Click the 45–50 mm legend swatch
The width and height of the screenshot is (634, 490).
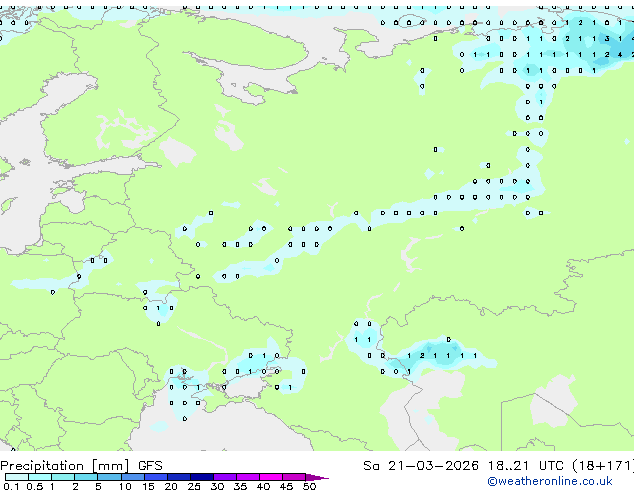294,477
